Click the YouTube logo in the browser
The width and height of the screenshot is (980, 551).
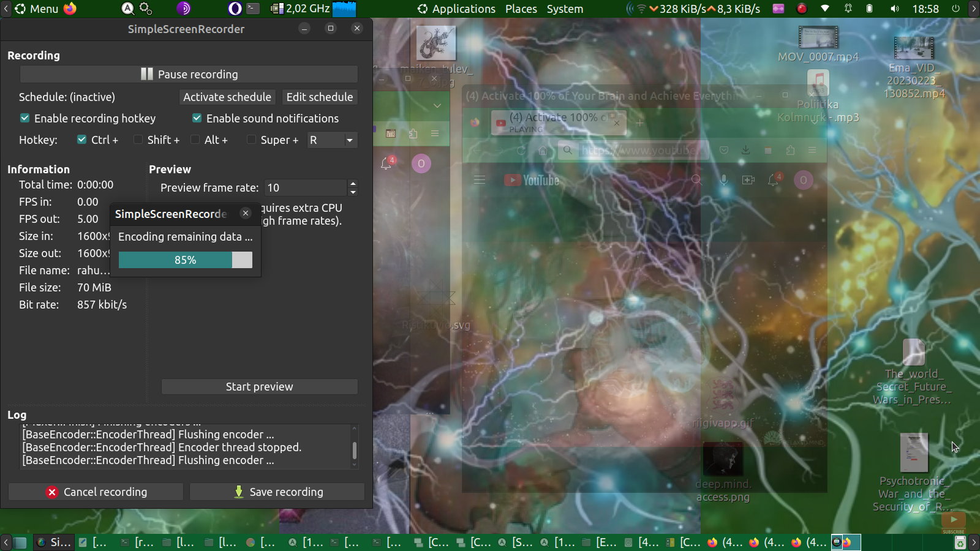(x=532, y=180)
